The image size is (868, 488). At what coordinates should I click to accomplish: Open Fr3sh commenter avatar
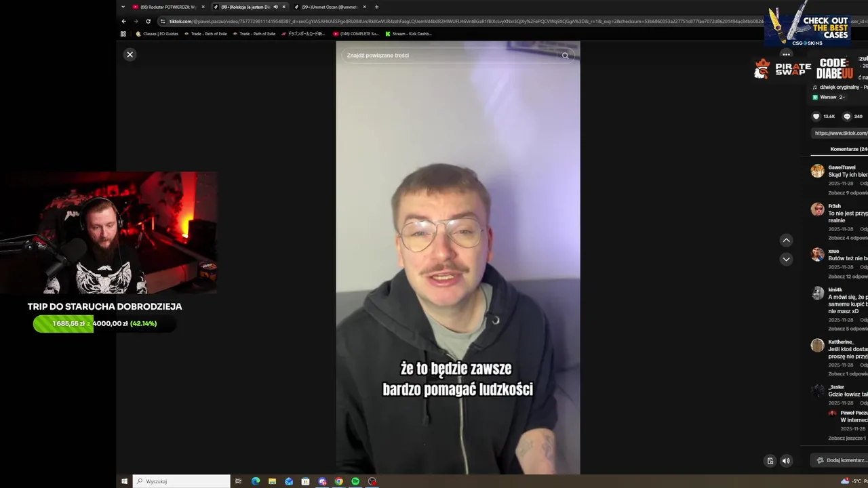(818, 209)
